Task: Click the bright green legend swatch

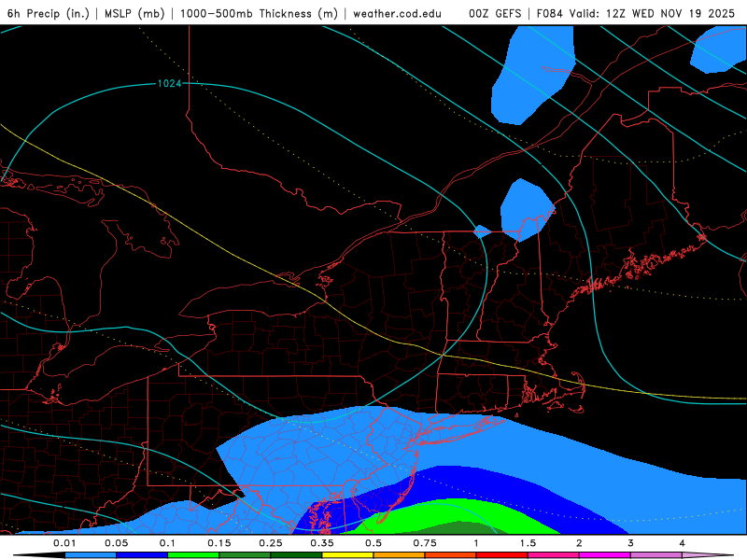Action: click(193, 555)
